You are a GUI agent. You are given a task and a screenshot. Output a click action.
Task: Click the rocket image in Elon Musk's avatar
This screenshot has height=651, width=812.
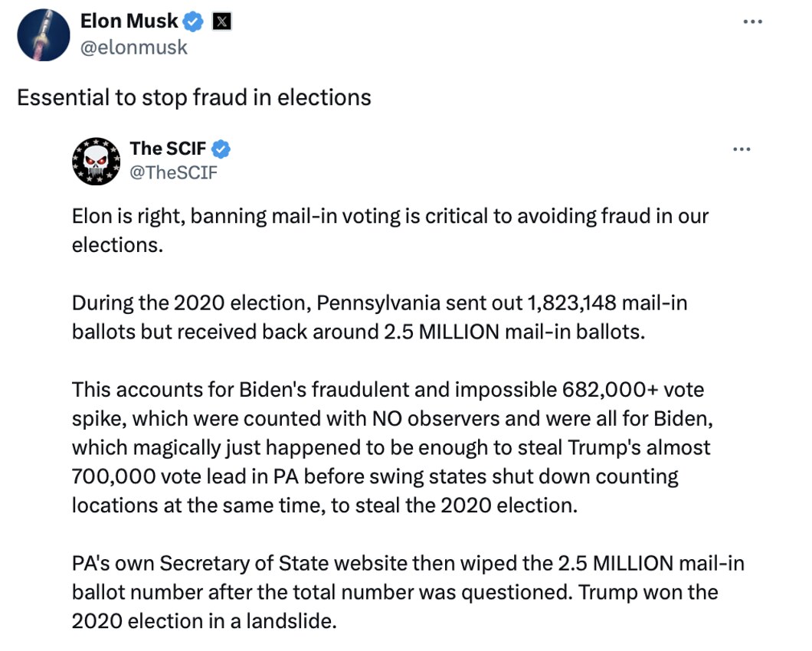pyautogui.click(x=43, y=34)
